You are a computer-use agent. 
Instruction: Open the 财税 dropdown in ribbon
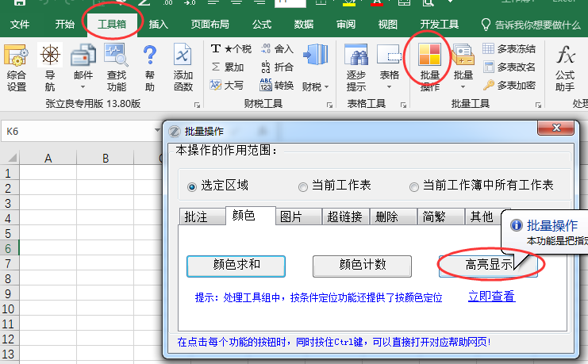(x=315, y=86)
